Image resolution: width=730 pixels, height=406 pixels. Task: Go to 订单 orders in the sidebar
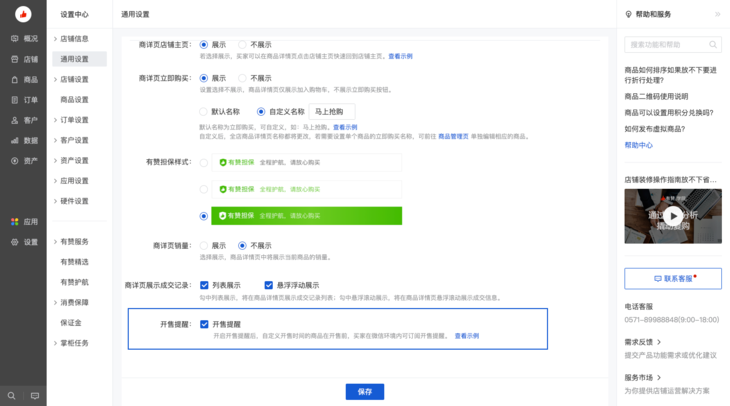pos(24,100)
